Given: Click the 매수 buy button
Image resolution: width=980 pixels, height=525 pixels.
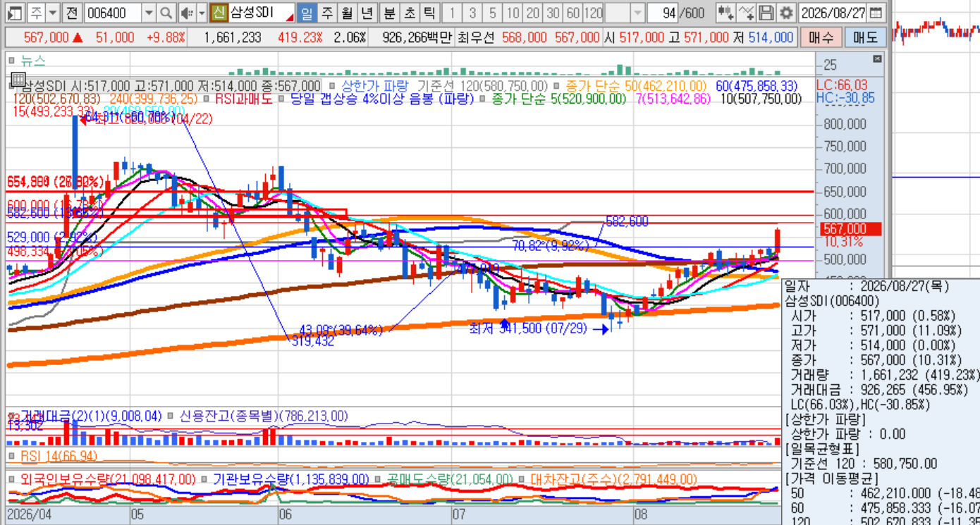Looking at the screenshot, I should [x=821, y=37].
